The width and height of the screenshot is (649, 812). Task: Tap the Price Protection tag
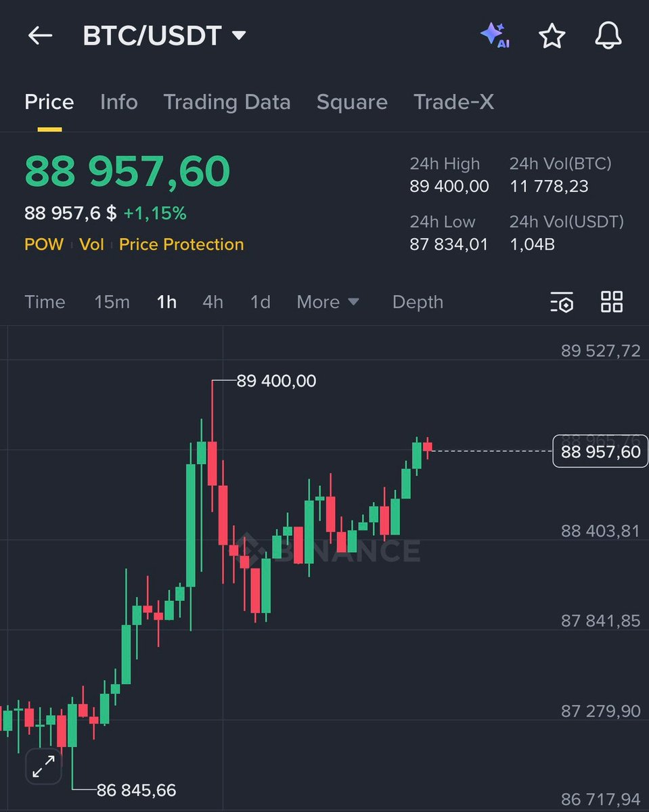pyautogui.click(x=181, y=244)
